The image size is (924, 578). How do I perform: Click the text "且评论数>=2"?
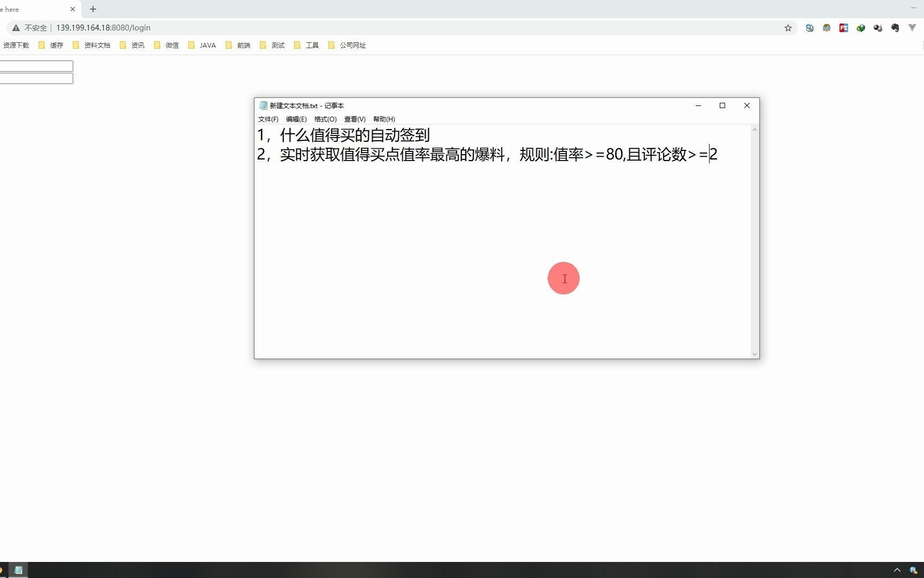click(672, 155)
